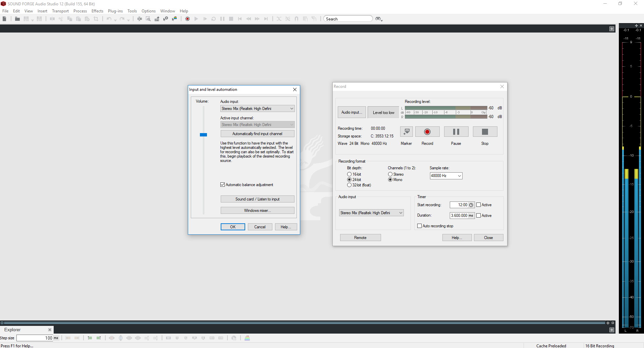Viewport: 644px width, 348px height.
Task: Open the Transport menu
Action: pyautogui.click(x=60, y=11)
